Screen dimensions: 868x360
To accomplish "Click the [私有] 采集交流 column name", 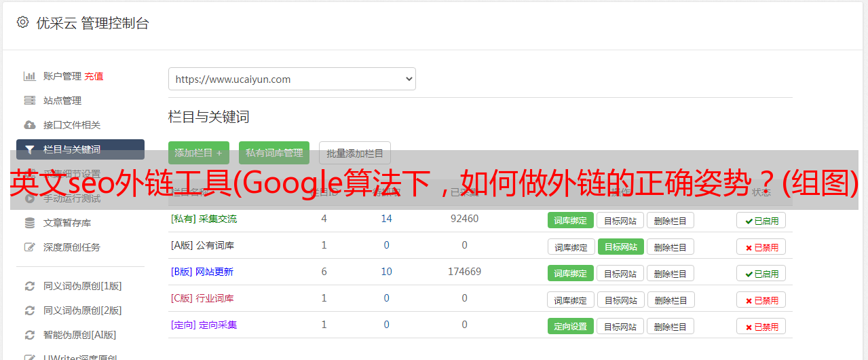I will coord(204,219).
